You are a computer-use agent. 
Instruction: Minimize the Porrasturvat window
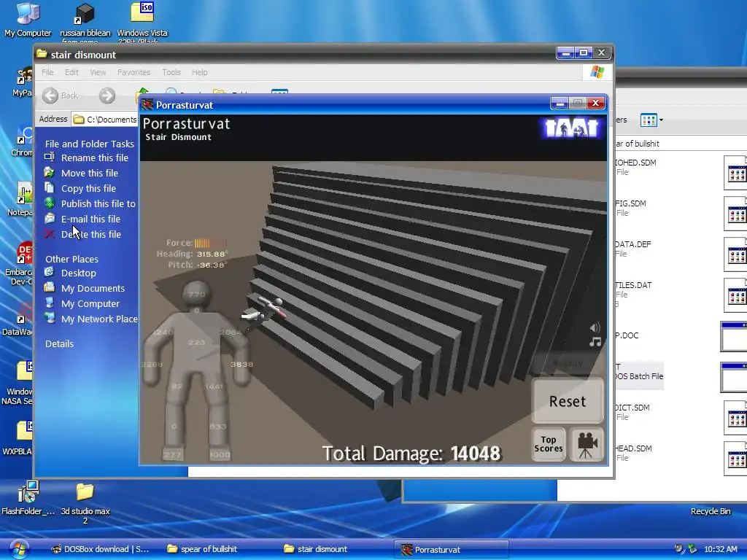click(x=559, y=104)
